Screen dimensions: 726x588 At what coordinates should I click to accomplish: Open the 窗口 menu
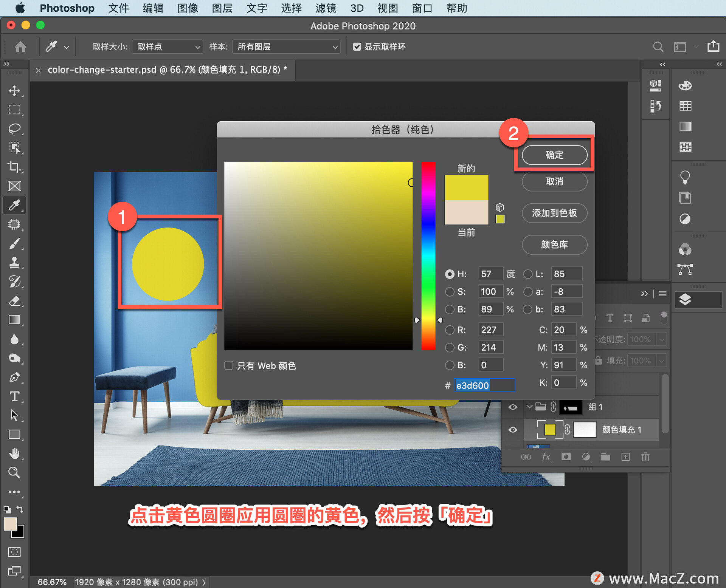click(422, 8)
